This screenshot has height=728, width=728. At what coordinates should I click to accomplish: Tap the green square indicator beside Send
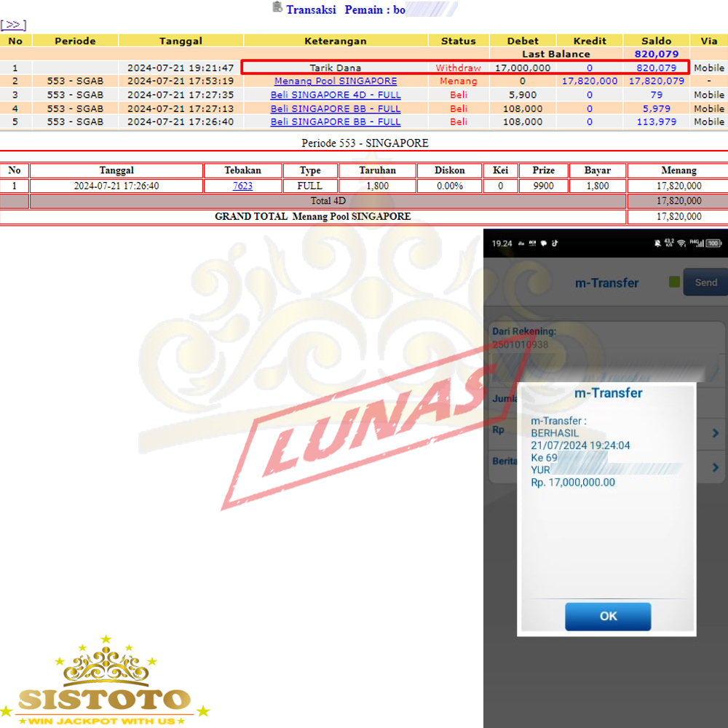(x=674, y=282)
